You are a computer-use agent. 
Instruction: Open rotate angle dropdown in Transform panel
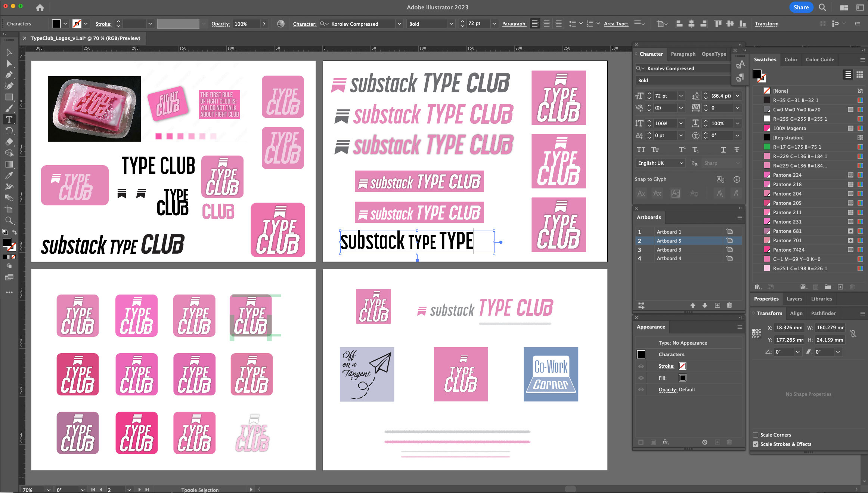tap(798, 352)
